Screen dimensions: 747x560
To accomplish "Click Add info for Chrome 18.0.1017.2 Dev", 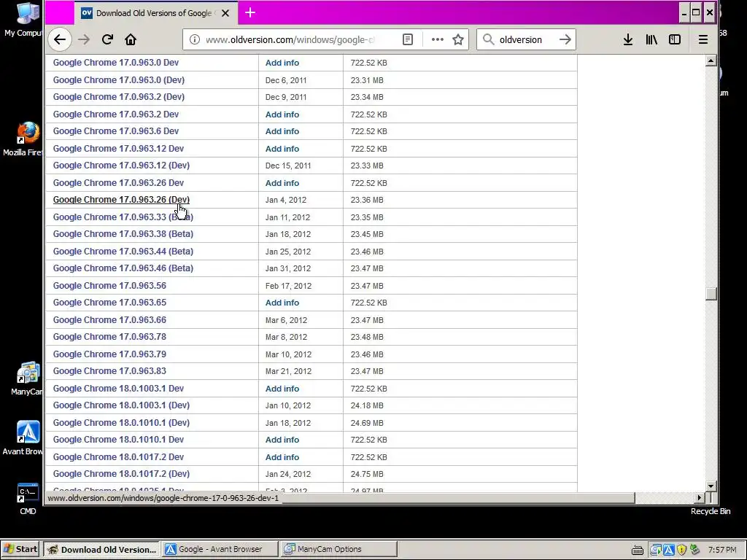I will pos(282,456).
